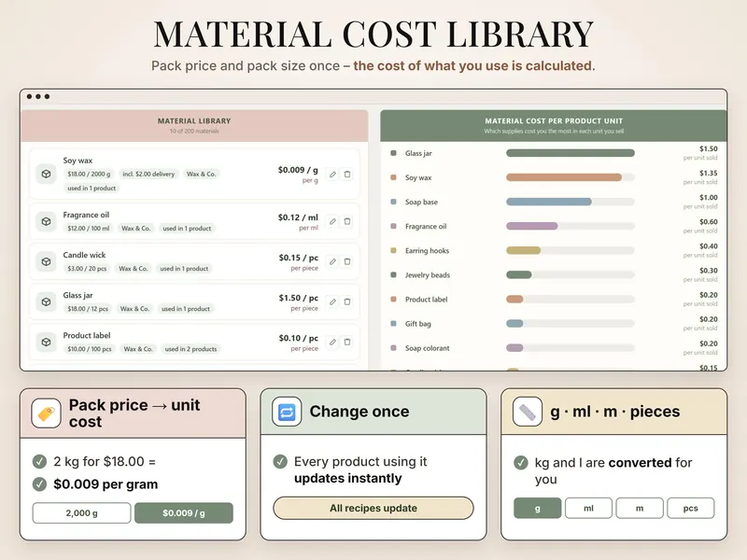Click the '$18.00 / 2000 g' tag
747x560 pixels.
pyautogui.click(x=89, y=175)
